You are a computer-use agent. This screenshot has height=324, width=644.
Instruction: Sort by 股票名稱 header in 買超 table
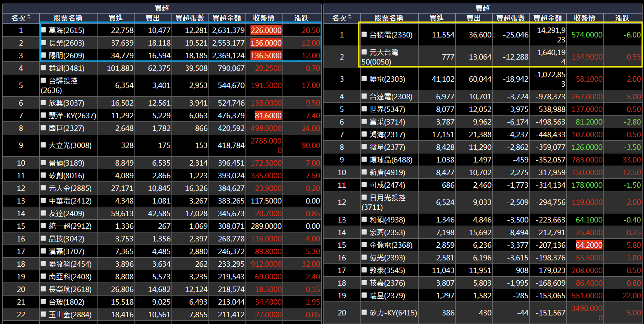click(x=68, y=18)
